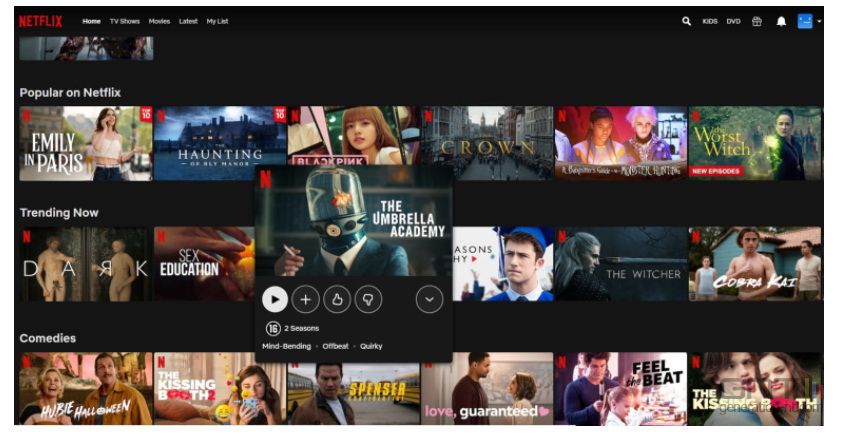Click the Popular on Netflix heading
This screenshot has width=841, height=436.
70,92
